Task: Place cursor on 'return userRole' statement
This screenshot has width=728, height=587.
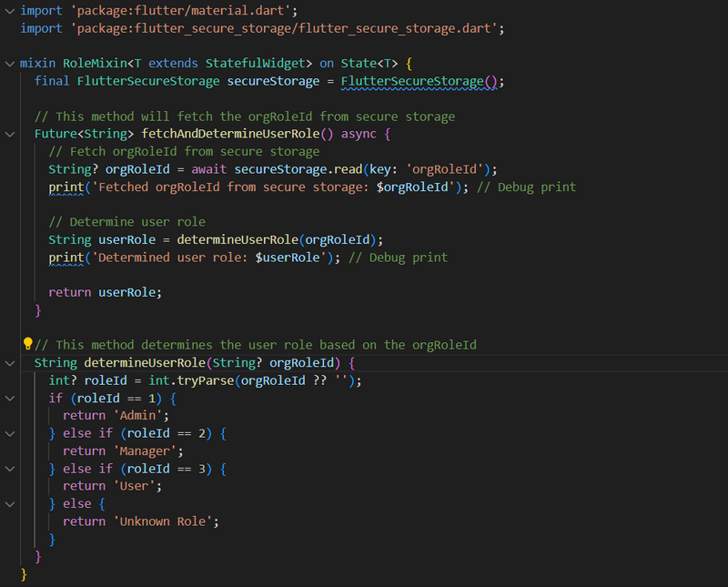Action: click(x=105, y=292)
